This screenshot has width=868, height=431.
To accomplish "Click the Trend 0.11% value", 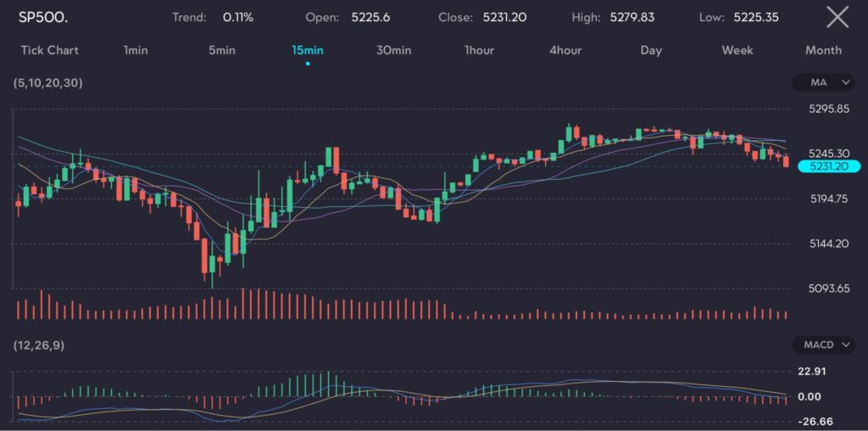I will (237, 17).
